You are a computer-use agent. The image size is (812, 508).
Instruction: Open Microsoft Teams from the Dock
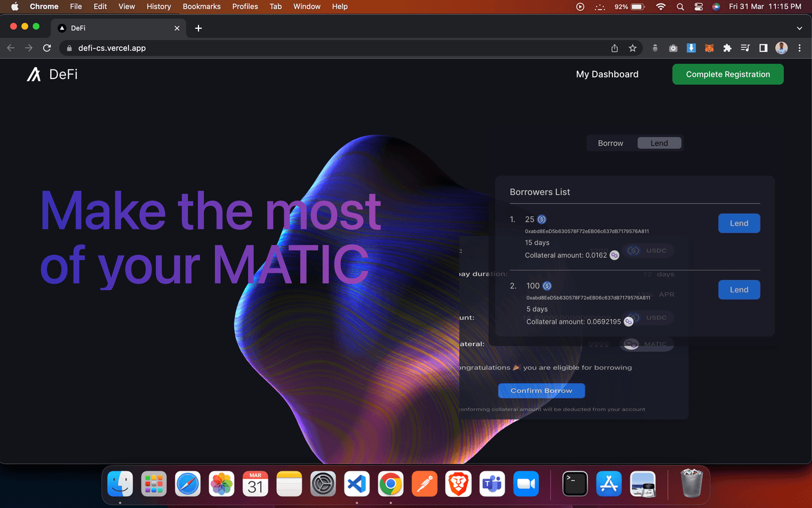492,484
